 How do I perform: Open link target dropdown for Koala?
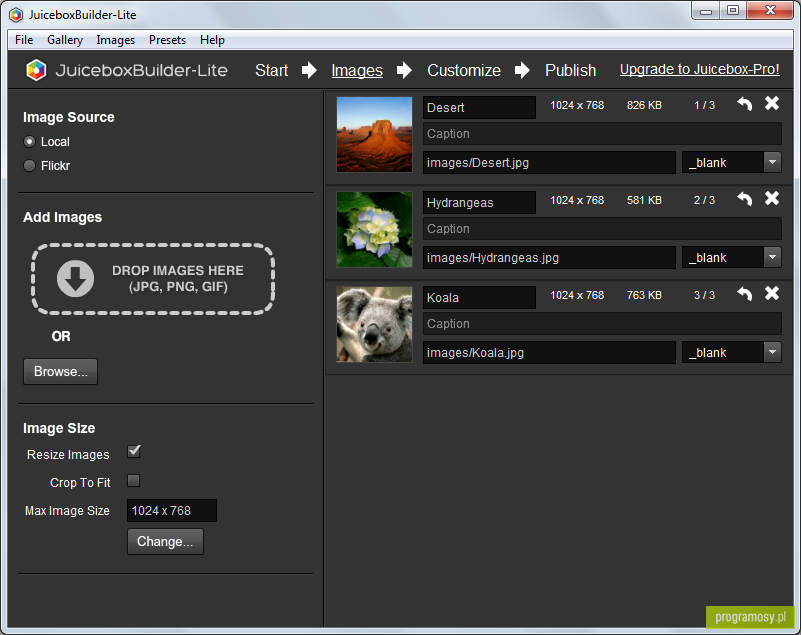pyautogui.click(x=772, y=352)
